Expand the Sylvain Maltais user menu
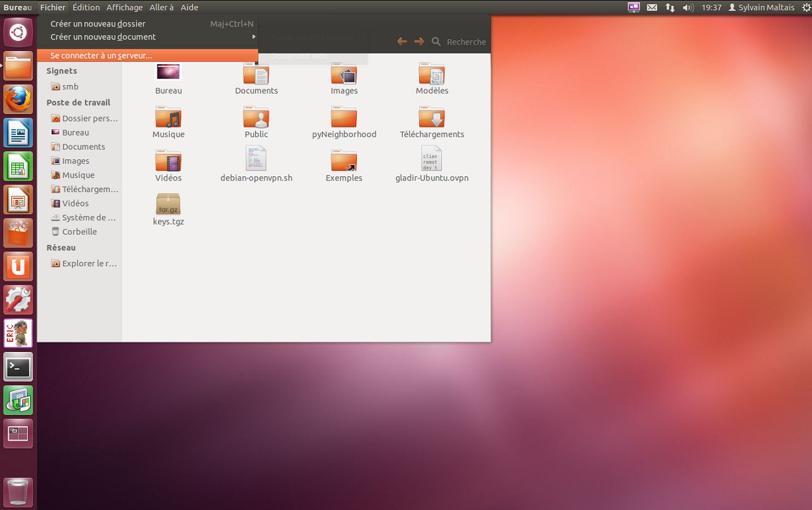812x510 pixels. click(761, 8)
